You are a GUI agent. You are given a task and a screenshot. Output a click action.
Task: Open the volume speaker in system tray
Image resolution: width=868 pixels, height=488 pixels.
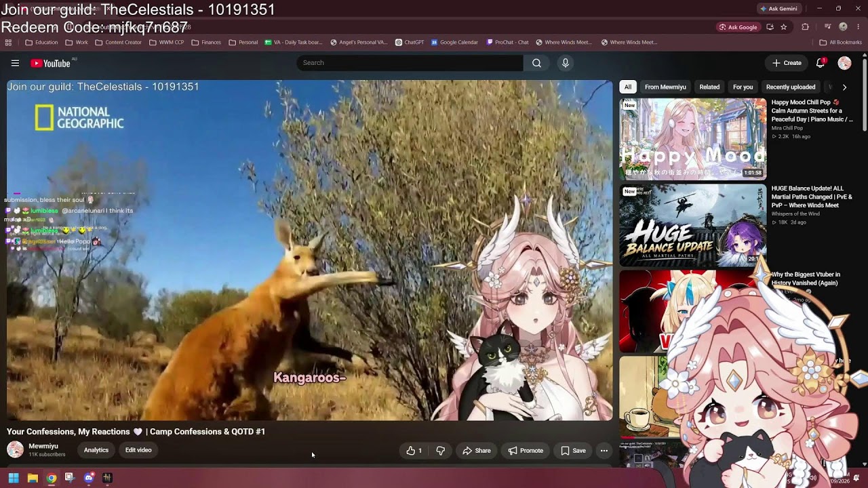tap(812, 478)
